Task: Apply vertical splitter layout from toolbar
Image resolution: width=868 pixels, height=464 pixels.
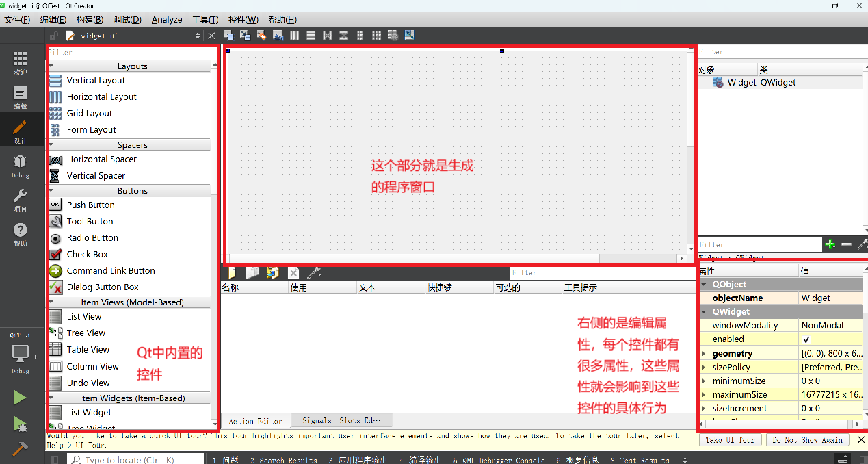Action: tap(343, 35)
